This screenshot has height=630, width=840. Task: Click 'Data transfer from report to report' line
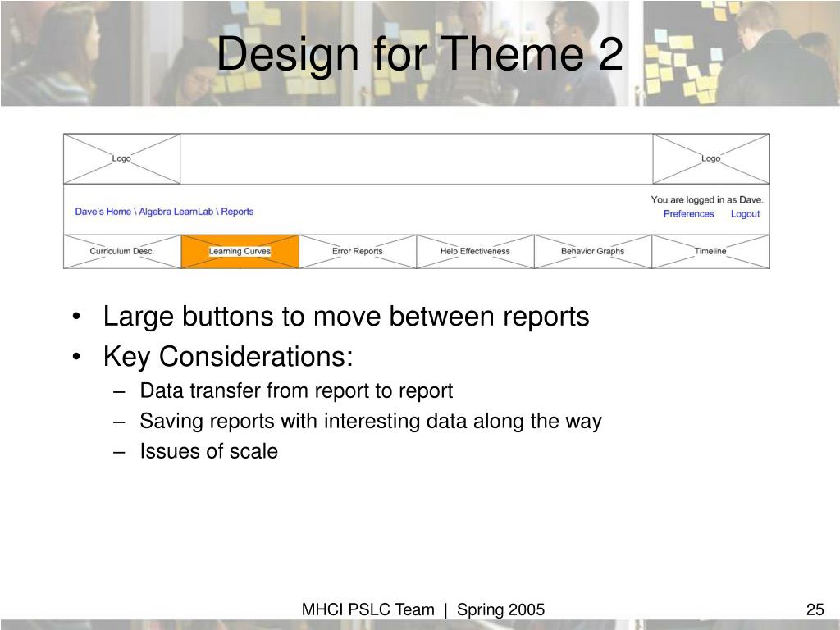[x=296, y=390]
